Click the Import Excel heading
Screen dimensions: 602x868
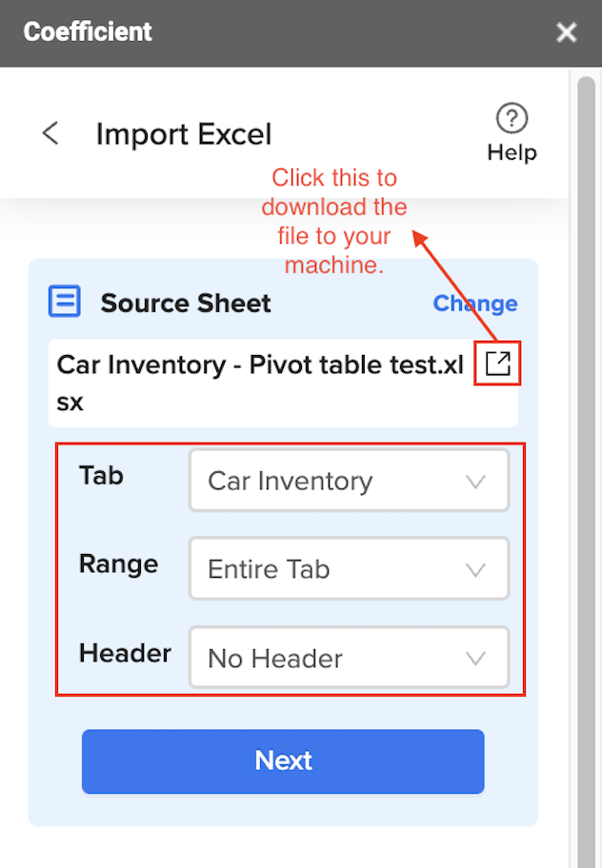184,134
